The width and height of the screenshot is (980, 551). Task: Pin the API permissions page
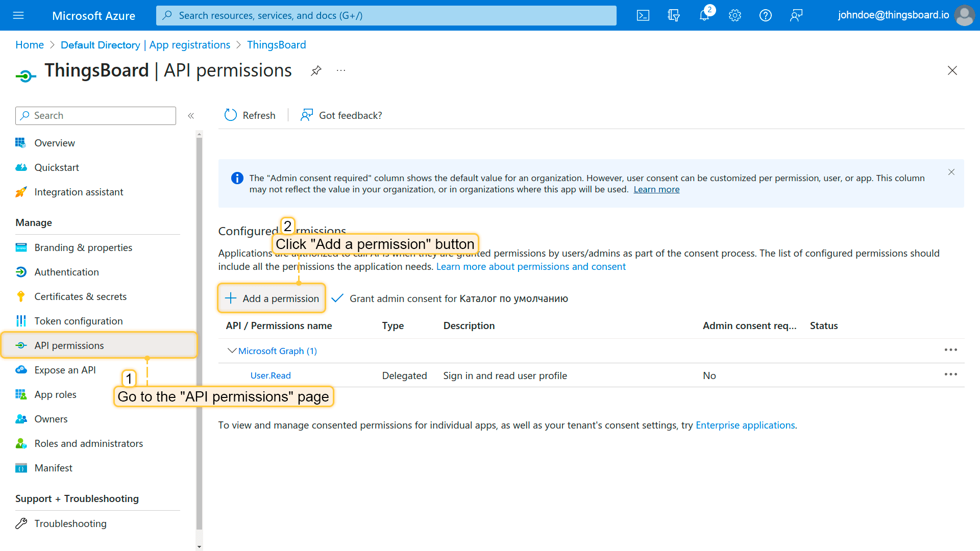(316, 70)
